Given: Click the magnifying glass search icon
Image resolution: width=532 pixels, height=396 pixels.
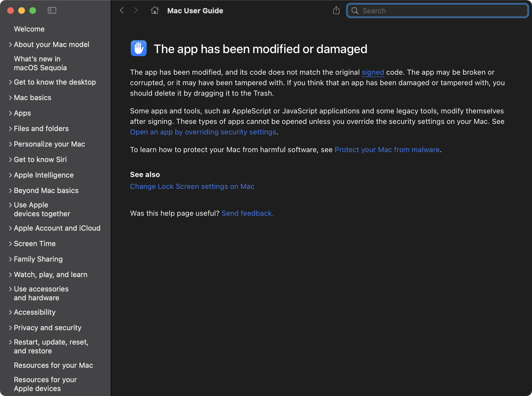Looking at the screenshot, I should click(355, 11).
